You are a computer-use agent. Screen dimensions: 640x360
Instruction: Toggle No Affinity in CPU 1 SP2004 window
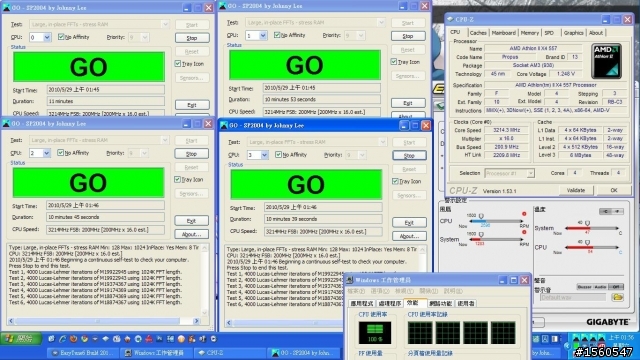[277, 35]
